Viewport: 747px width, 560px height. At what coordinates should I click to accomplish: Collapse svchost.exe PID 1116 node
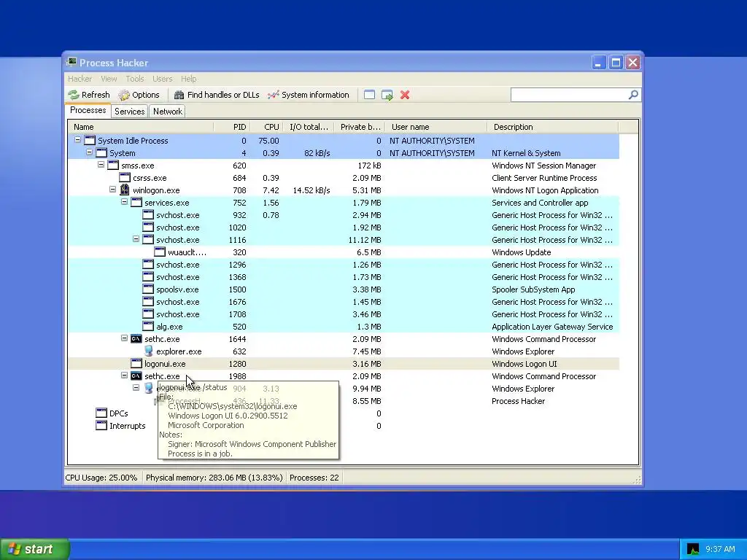click(136, 239)
